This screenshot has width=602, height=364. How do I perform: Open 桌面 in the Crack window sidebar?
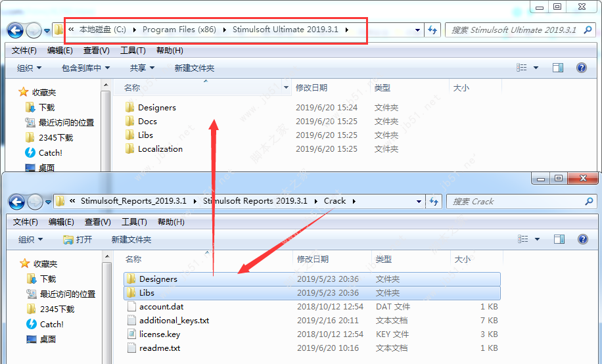[41, 339]
